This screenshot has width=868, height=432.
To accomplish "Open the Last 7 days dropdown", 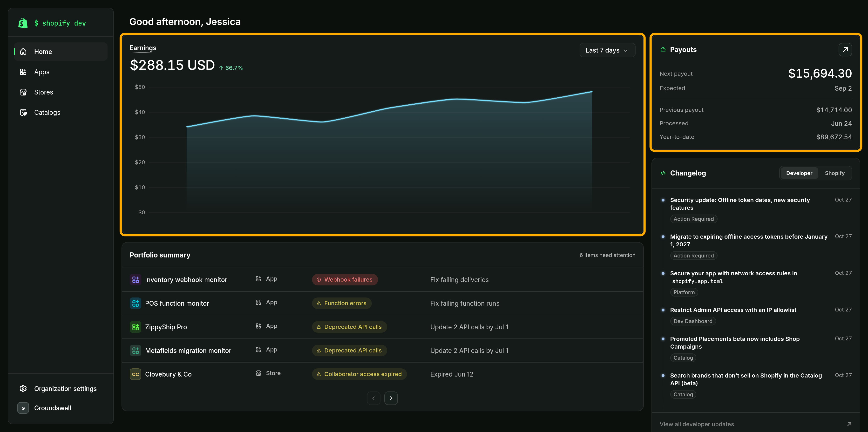I will 607,50.
